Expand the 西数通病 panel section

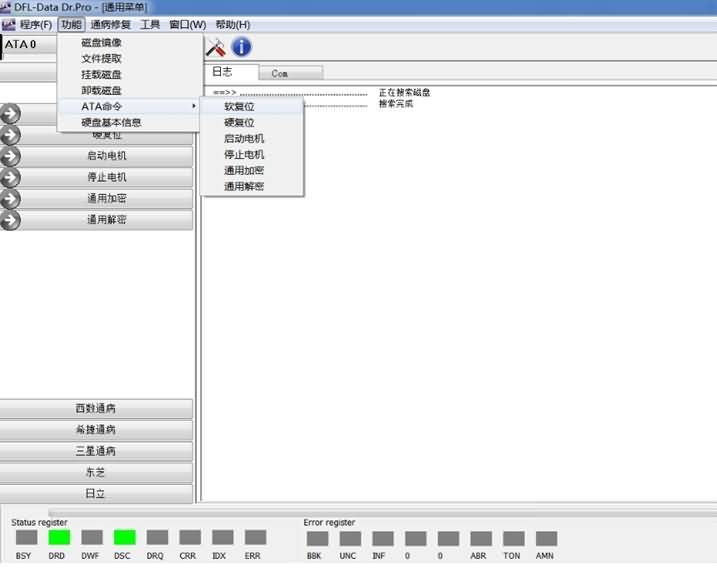click(x=96, y=409)
